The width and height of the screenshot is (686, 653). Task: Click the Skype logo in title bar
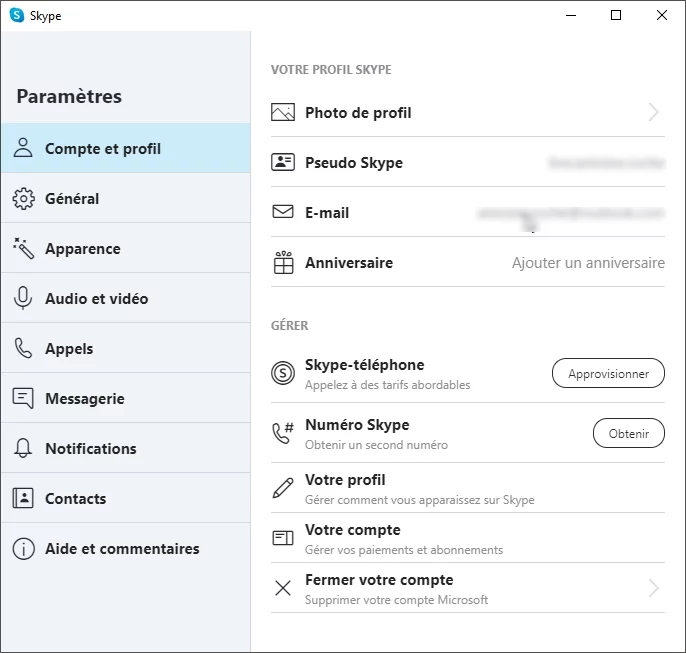click(17, 15)
